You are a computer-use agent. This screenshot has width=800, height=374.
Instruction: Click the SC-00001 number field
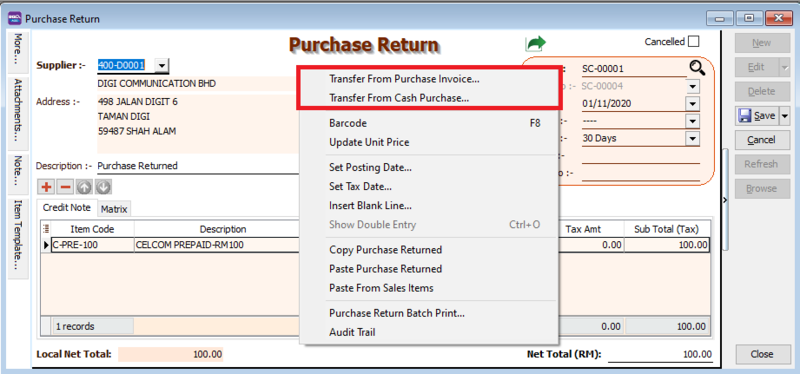(634, 69)
